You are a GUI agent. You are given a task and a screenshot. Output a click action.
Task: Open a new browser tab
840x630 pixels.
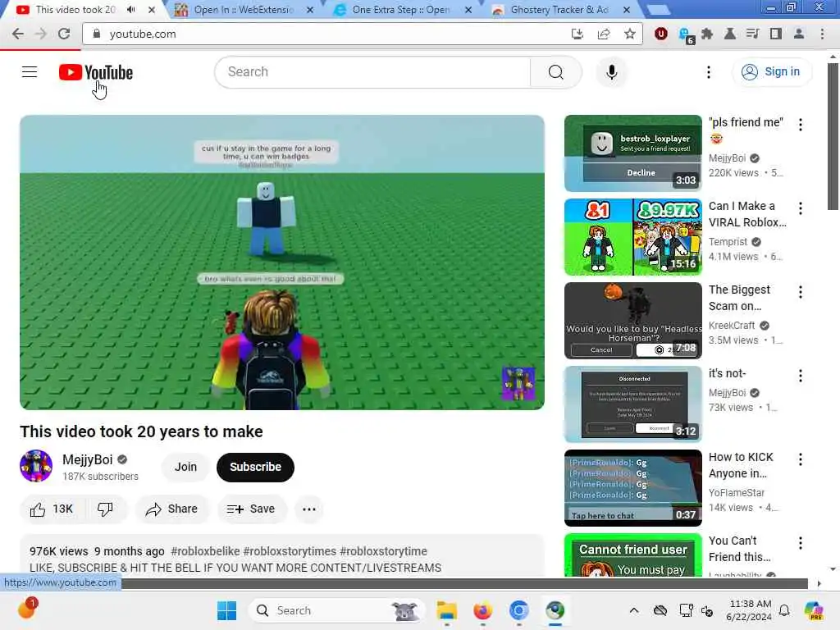658,10
